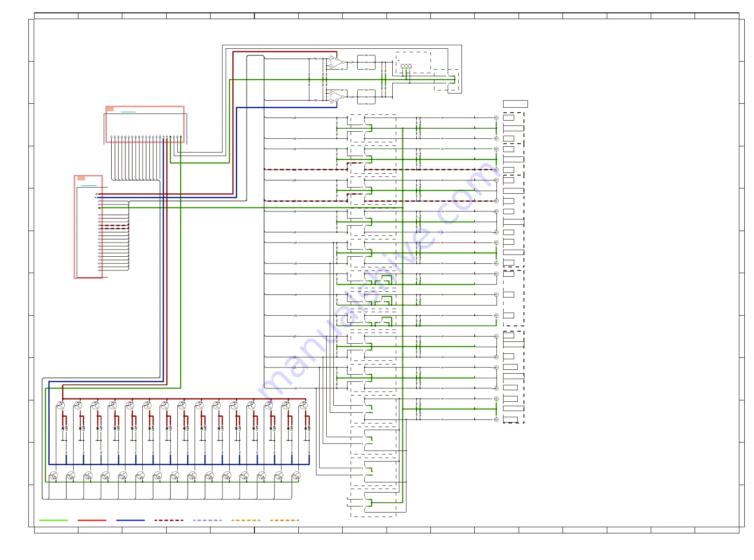Viewport: 754px width, 560px height.
Task: Open the blue underlined link in top pink block
Action: point(128,112)
